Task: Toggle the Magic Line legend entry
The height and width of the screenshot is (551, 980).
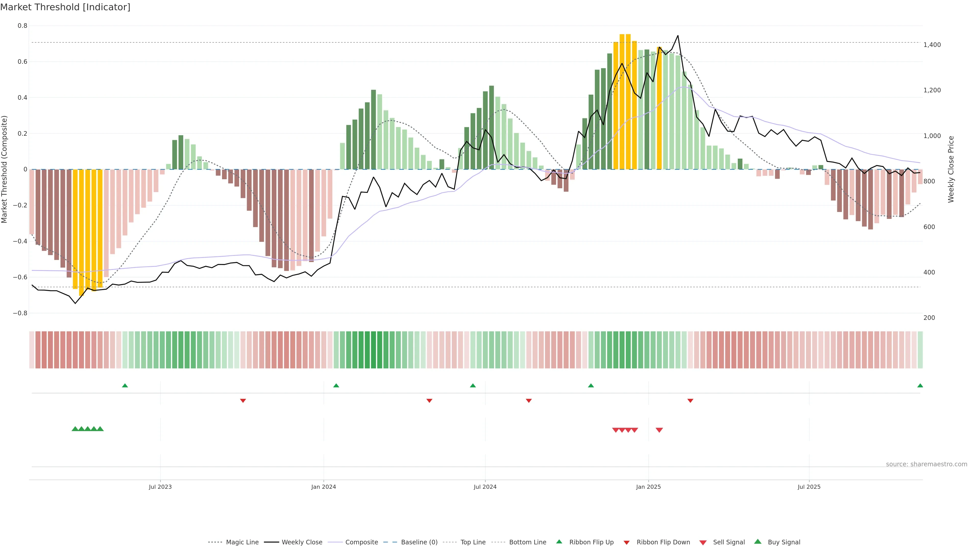Action: click(x=242, y=542)
